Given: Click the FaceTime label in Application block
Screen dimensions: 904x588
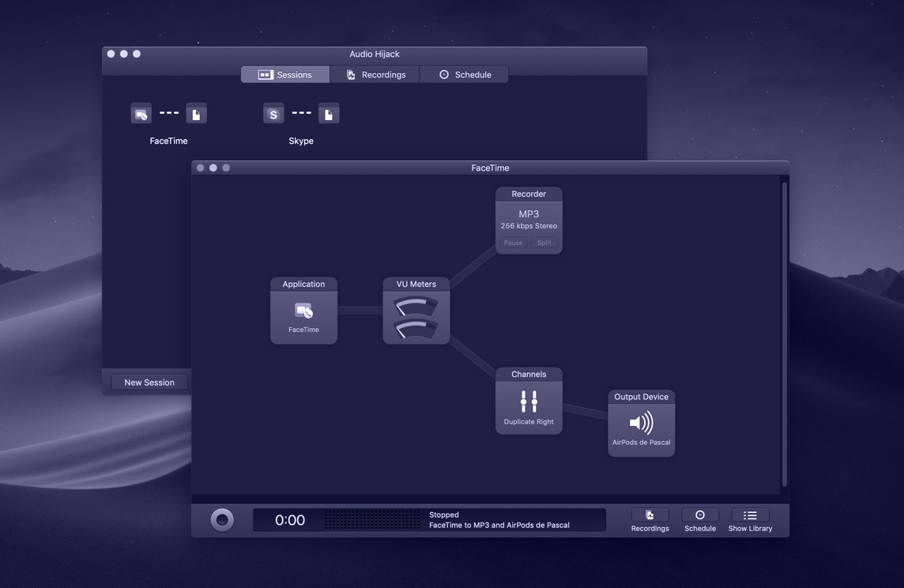Looking at the screenshot, I should 303,330.
